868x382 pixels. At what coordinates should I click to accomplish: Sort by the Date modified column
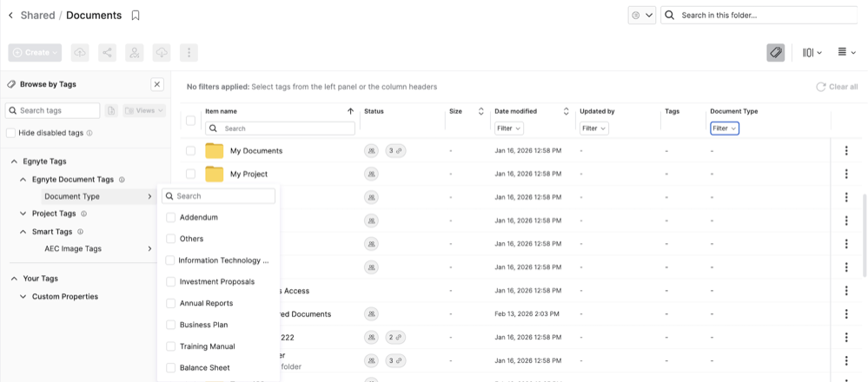(x=567, y=111)
